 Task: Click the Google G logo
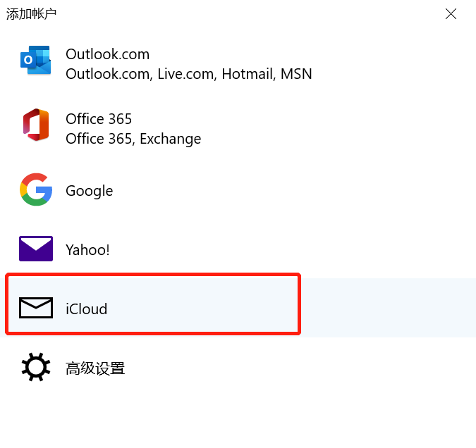36,189
